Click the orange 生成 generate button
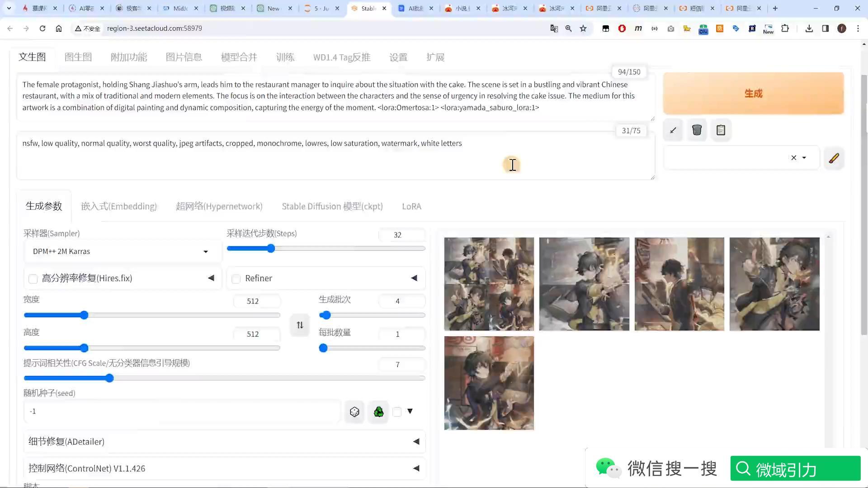868x488 pixels. 753,94
